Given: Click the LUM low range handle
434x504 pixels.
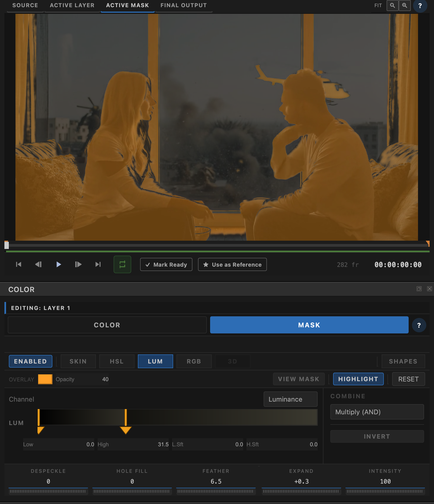Looking at the screenshot, I should pos(41,430).
